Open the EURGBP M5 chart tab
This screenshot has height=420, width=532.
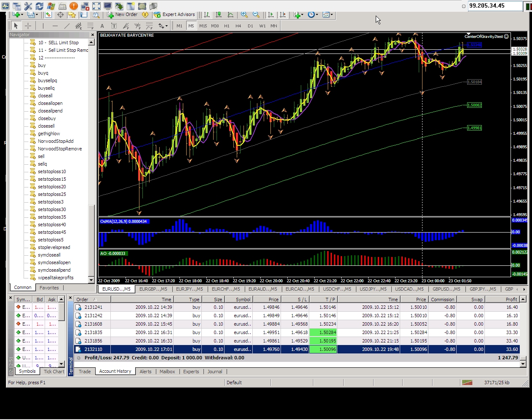[x=153, y=289]
